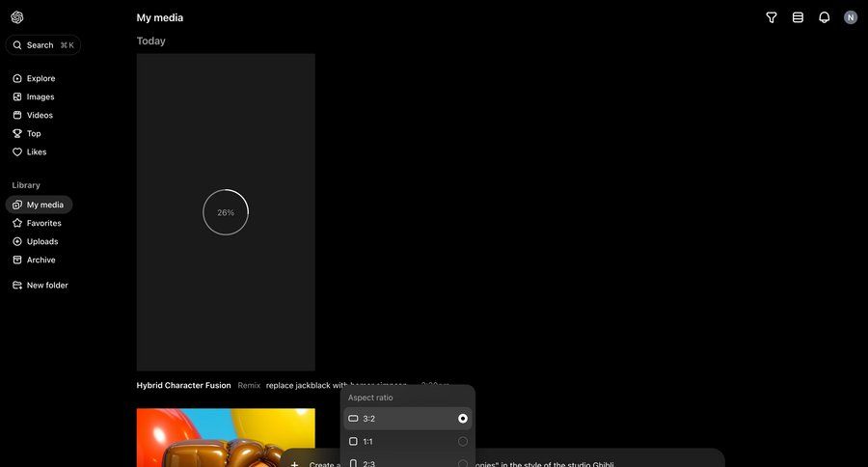Click the Hybrid Character Fusion title
The image size is (868, 467).
[x=184, y=386]
